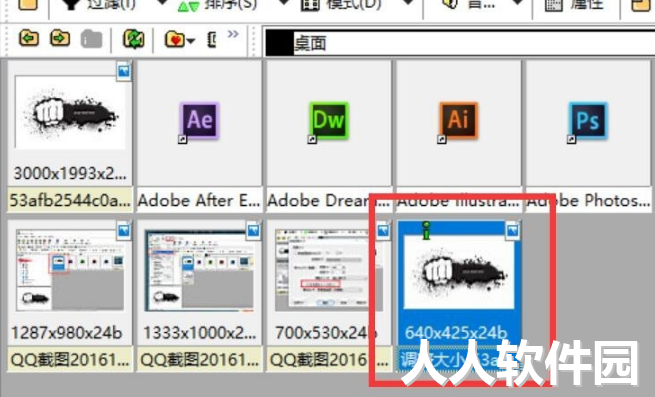Expand the dropdown arrow next to 排序(S)
The image size is (655, 397).
tap(284, 3)
